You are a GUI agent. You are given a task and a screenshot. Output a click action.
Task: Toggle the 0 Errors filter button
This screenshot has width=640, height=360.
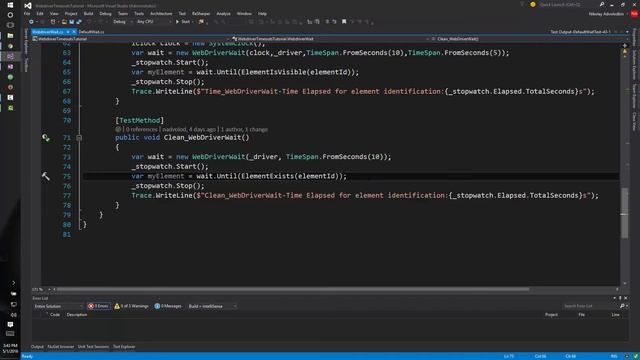pyautogui.click(x=98, y=306)
